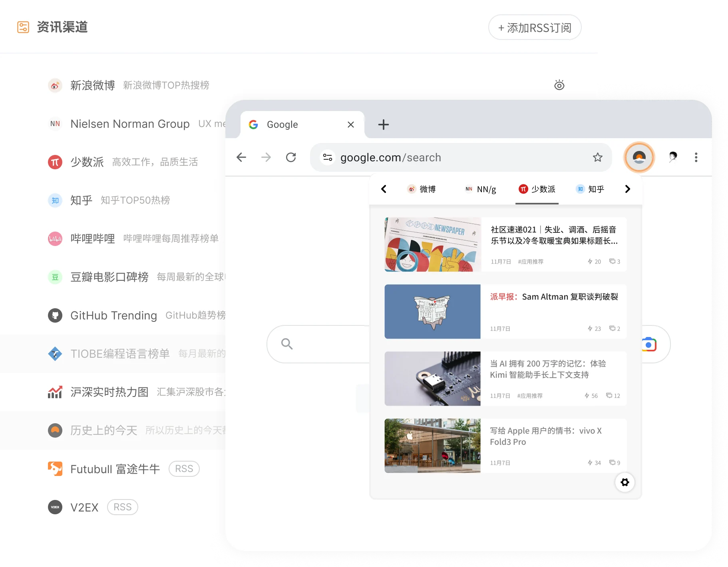Open the browser three-dot menu
Viewport: 728px width, 567px height.
(696, 157)
